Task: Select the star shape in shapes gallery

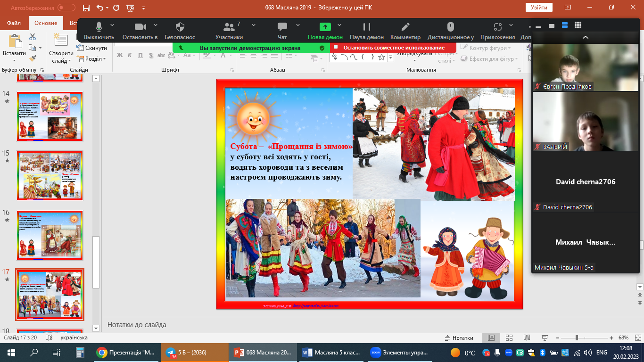Action: pyautogui.click(x=381, y=57)
